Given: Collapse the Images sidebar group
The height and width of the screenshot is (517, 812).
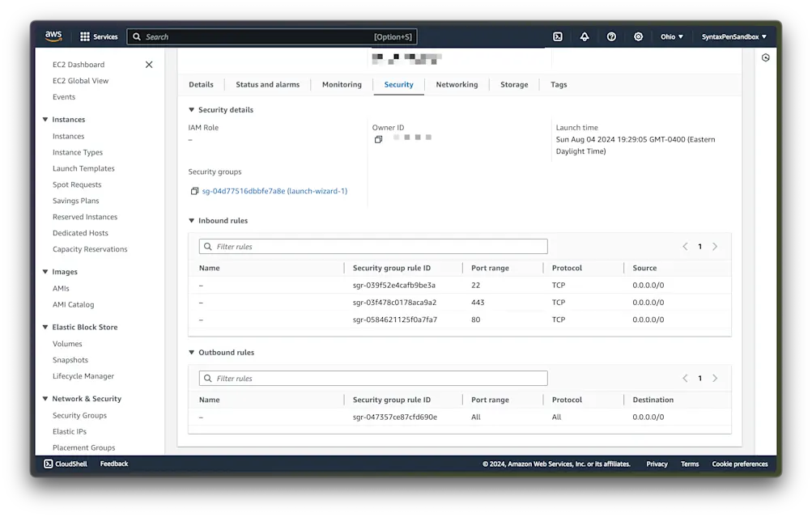Looking at the screenshot, I should click(x=45, y=272).
